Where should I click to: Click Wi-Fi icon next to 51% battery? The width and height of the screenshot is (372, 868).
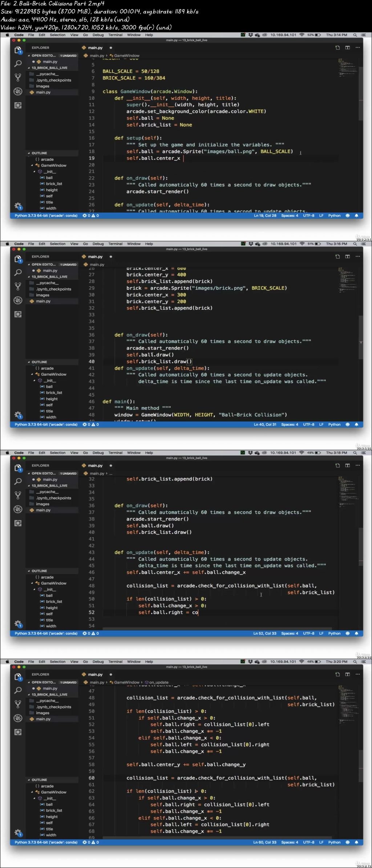(302, 244)
